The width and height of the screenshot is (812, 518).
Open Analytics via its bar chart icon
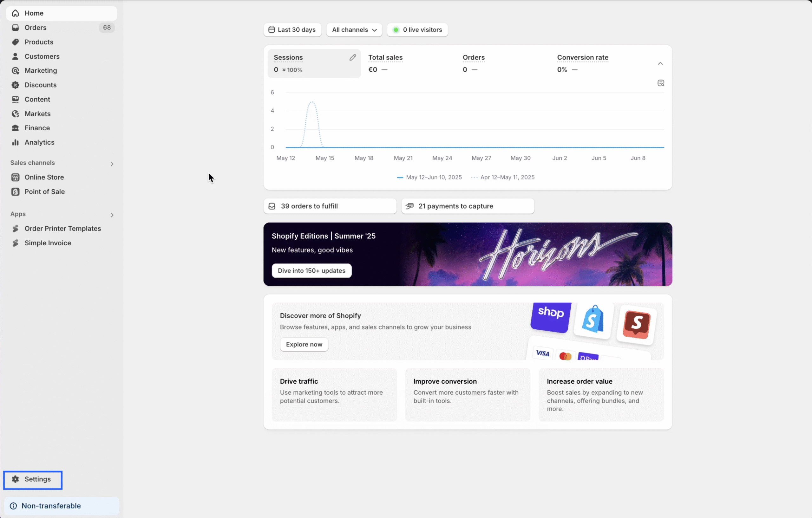[16, 143]
